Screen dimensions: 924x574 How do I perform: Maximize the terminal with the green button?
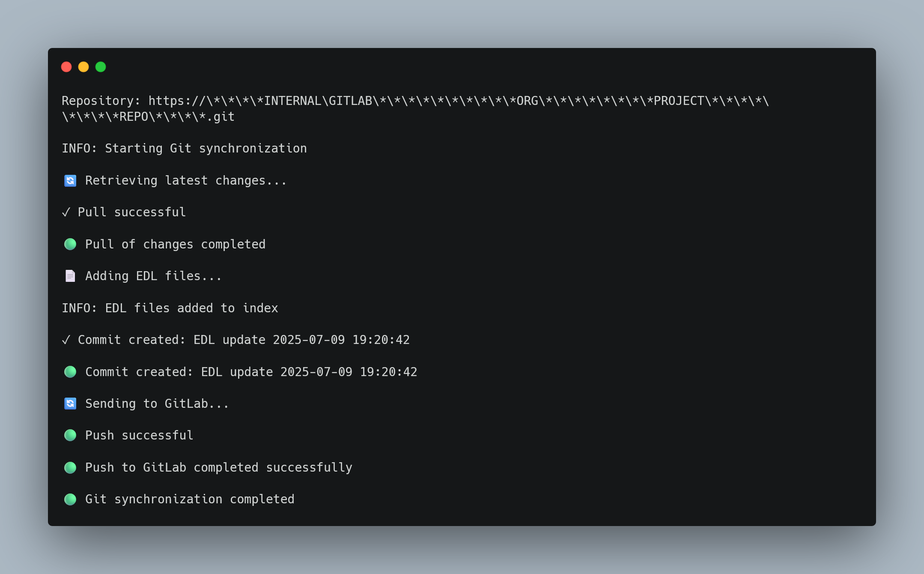pos(101,67)
